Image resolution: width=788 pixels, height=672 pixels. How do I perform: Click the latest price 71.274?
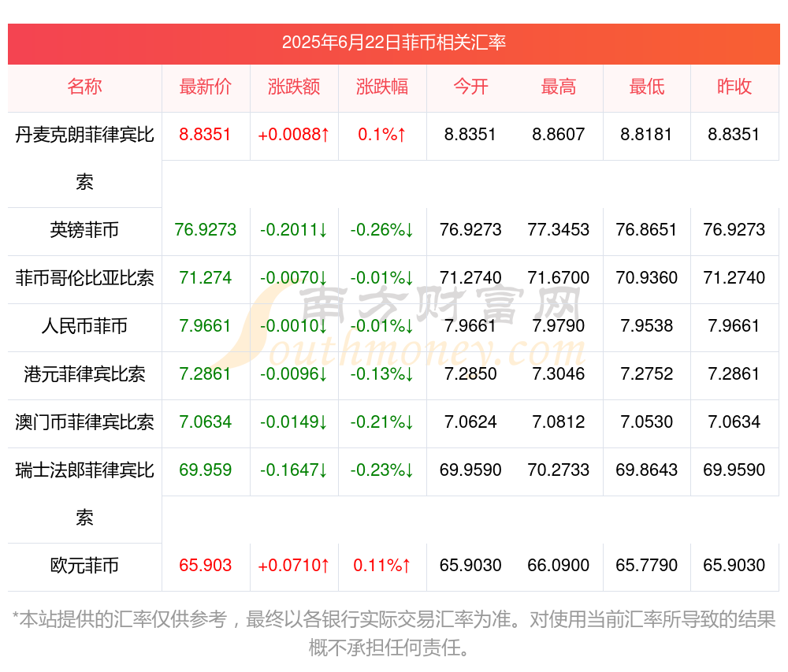[205, 277]
